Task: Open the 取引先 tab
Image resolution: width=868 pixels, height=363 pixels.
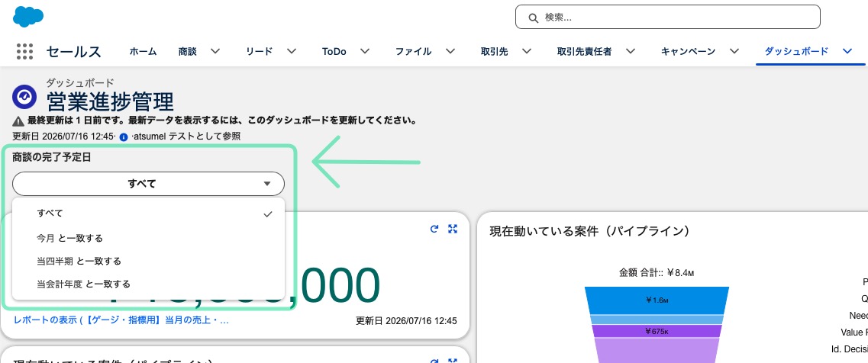Action: tap(495, 51)
